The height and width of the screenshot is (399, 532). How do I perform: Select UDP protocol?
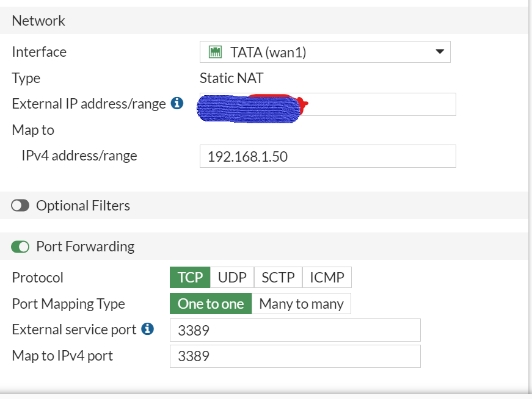tap(232, 278)
